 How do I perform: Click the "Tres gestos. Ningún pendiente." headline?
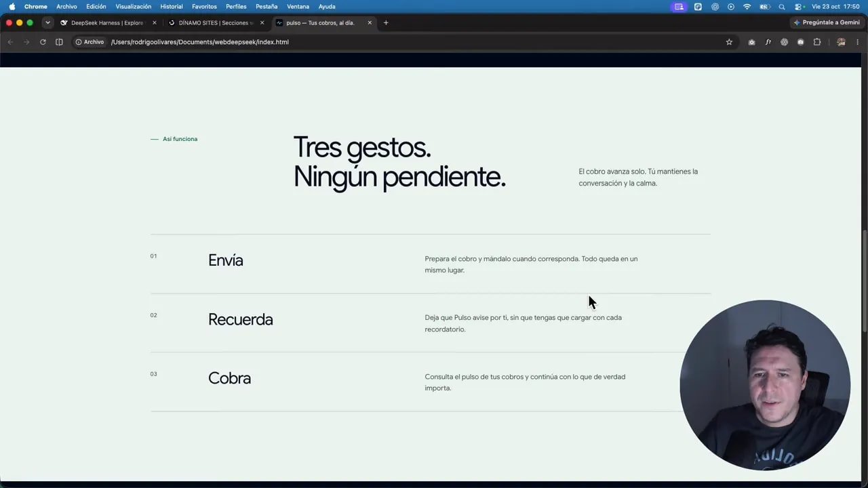click(399, 162)
